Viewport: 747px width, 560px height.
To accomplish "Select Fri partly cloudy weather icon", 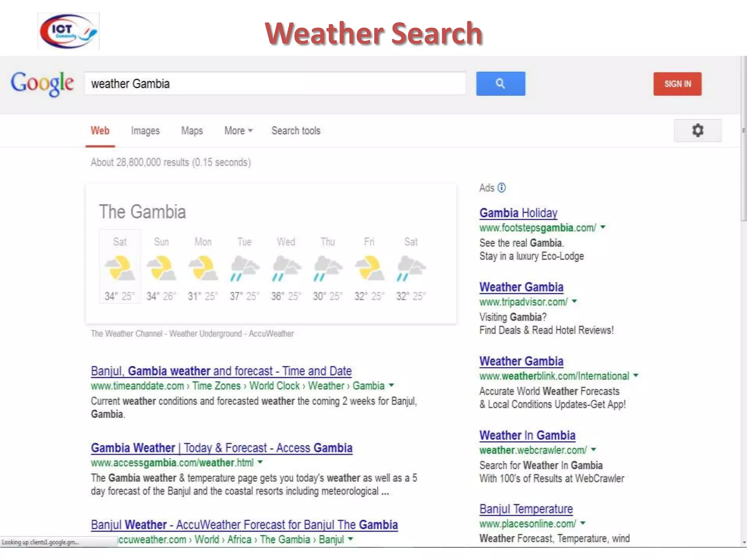I will [x=369, y=268].
